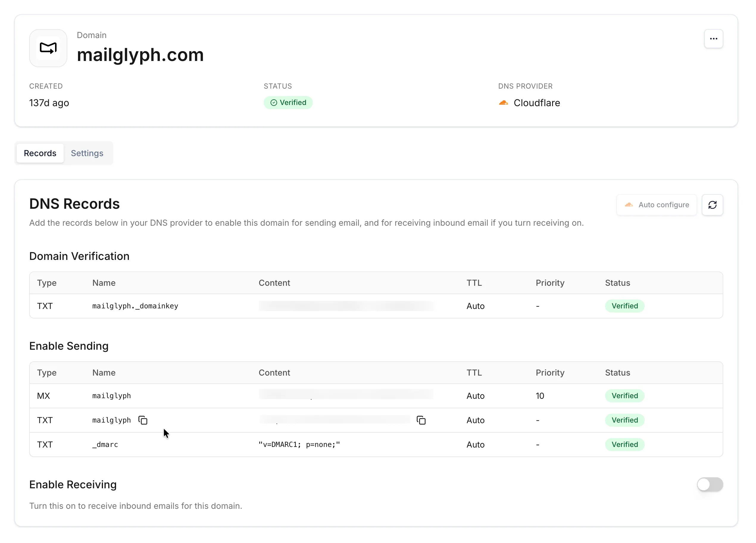Click the Enable Receiving heading
756x543 pixels.
[x=73, y=484]
